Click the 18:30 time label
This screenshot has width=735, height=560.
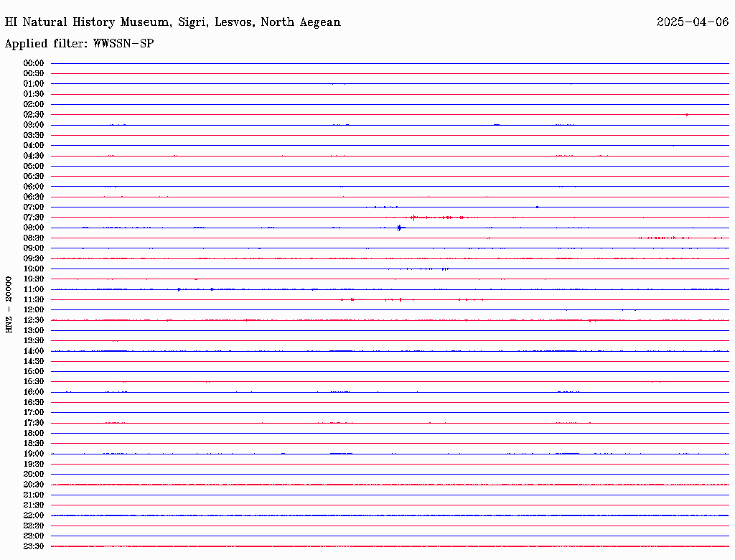click(34, 443)
